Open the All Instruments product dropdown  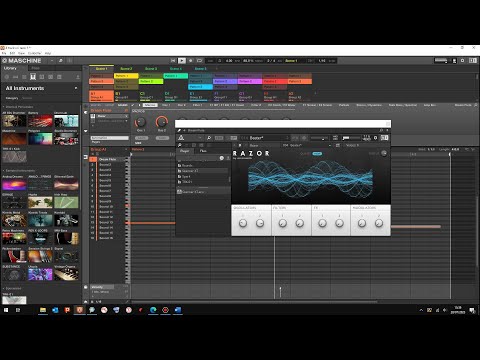click(76, 88)
